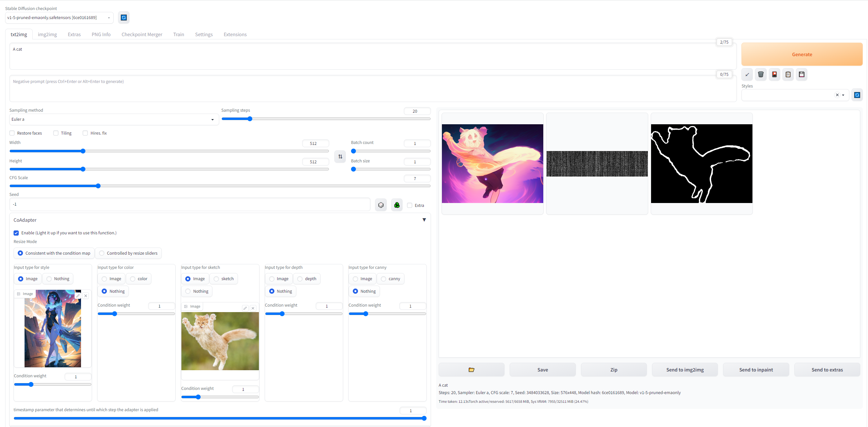Screen dimensions: 868x427
Task: Click the floppy disk save style icon
Action: coord(802,75)
